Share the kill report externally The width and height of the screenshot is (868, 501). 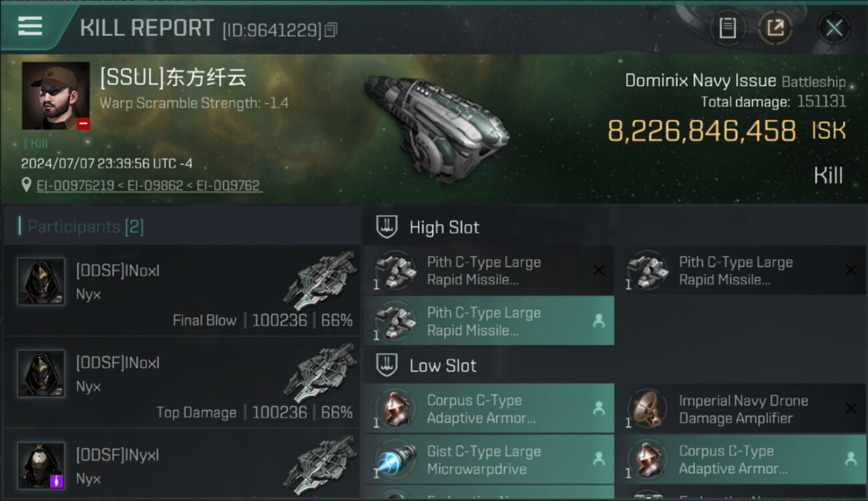click(775, 28)
